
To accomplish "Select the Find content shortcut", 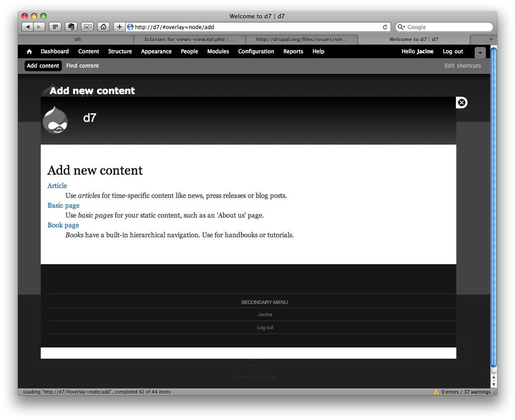I will click(82, 65).
